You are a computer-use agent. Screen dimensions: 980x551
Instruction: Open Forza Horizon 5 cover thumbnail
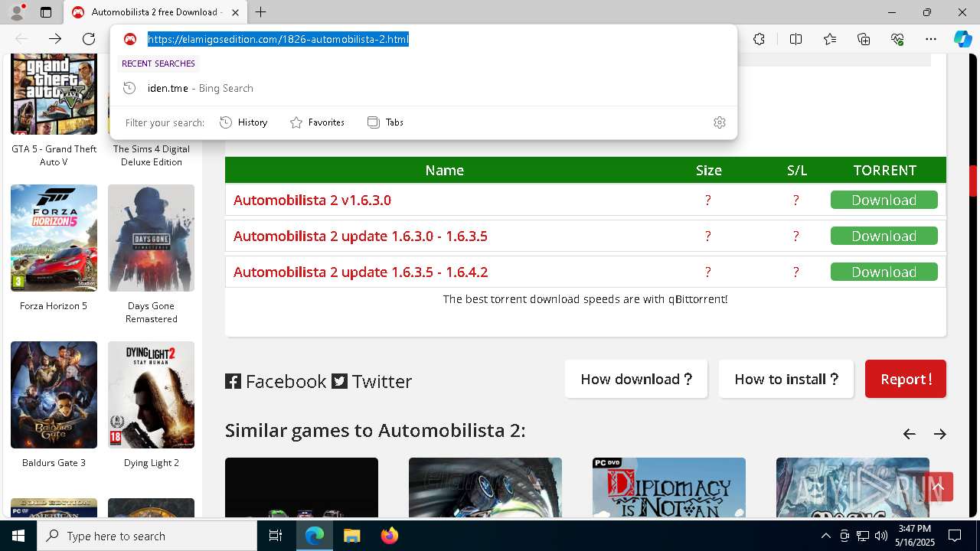click(x=54, y=238)
